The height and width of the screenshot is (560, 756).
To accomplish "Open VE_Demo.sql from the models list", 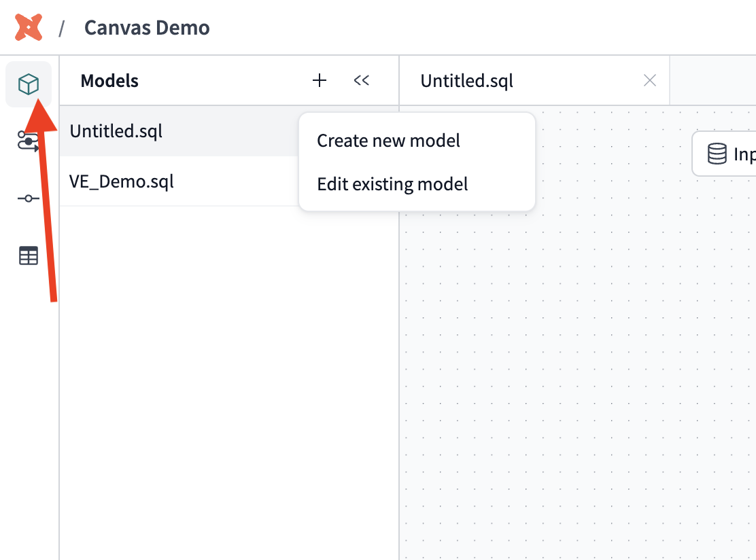I will (x=122, y=181).
